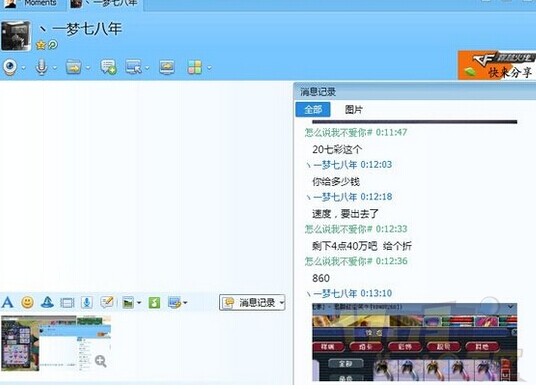Open the CF 快来分享 banner

[x=497, y=65]
